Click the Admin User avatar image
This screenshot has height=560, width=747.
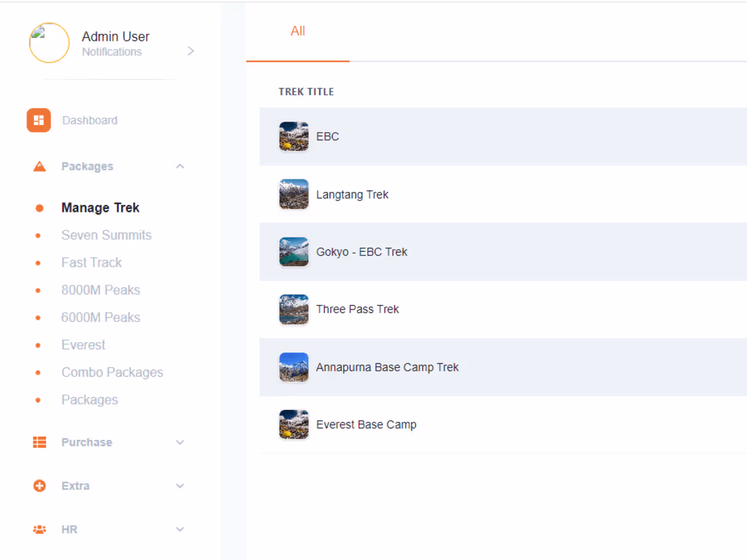coord(49,43)
